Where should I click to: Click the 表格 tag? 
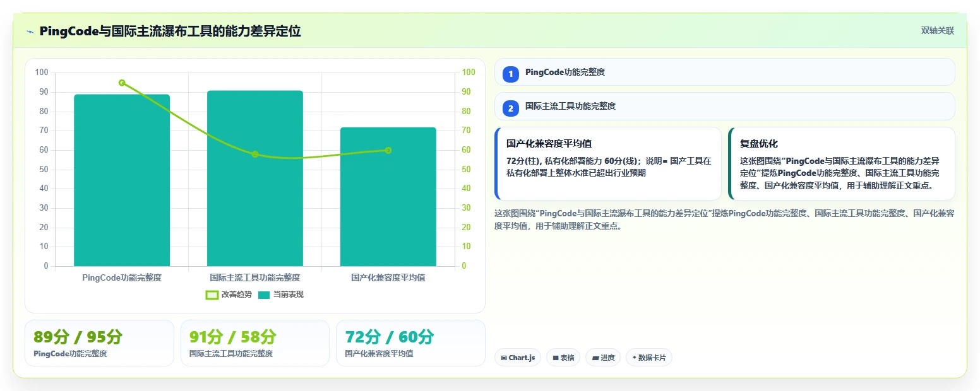tap(563, 358)
